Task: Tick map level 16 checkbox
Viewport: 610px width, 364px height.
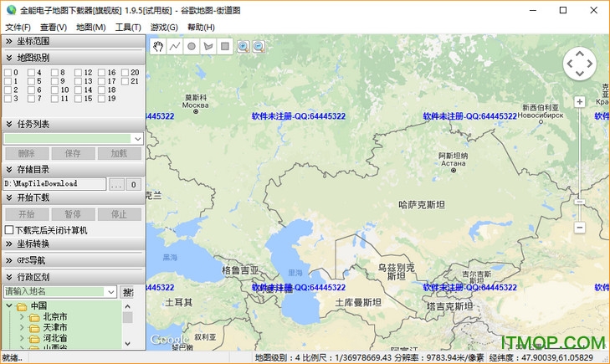Action: click(x=101, y=72)
